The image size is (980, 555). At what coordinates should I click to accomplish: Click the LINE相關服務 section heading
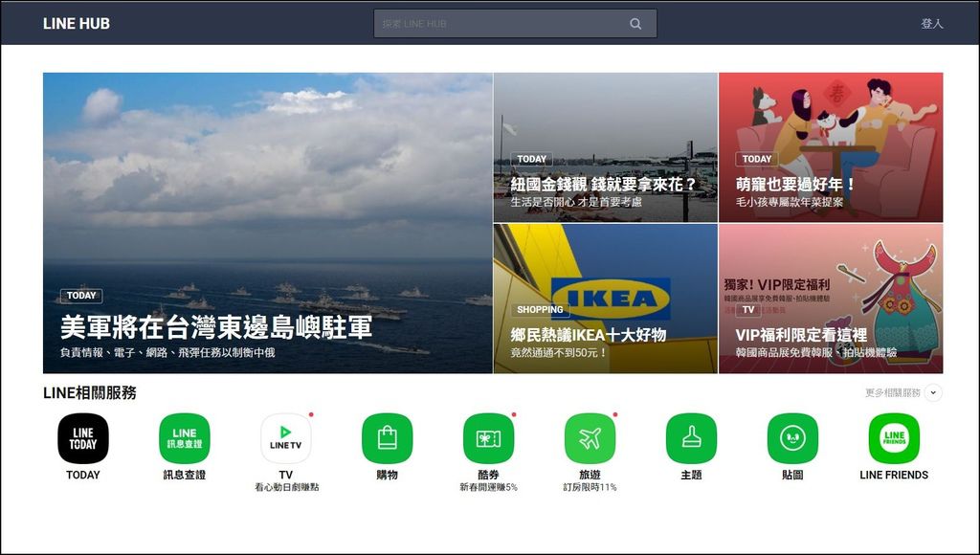click(x=89, y=392)
